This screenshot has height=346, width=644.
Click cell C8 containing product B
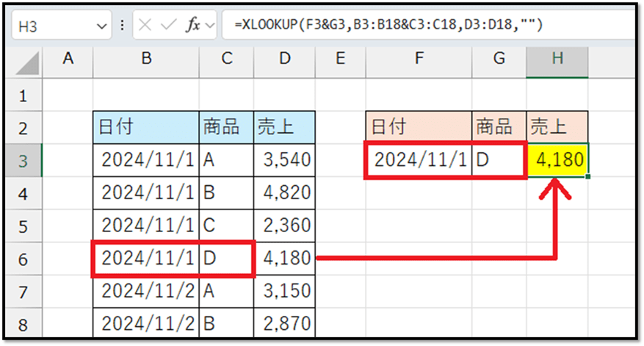226,324
